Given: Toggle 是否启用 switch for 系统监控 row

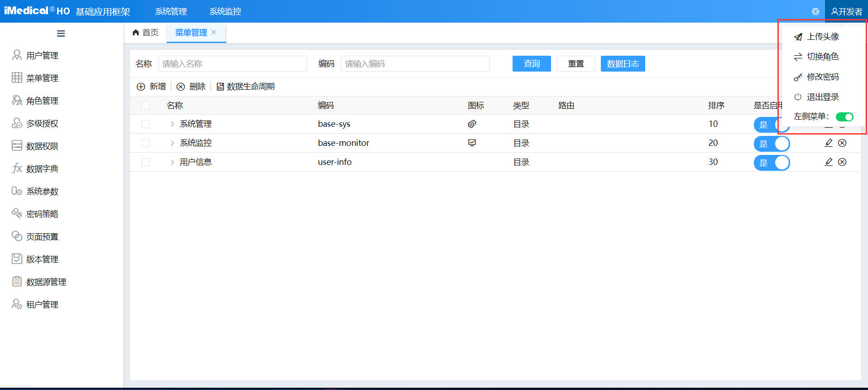Looking at the screenshot, I should click(x=772, y=144).
